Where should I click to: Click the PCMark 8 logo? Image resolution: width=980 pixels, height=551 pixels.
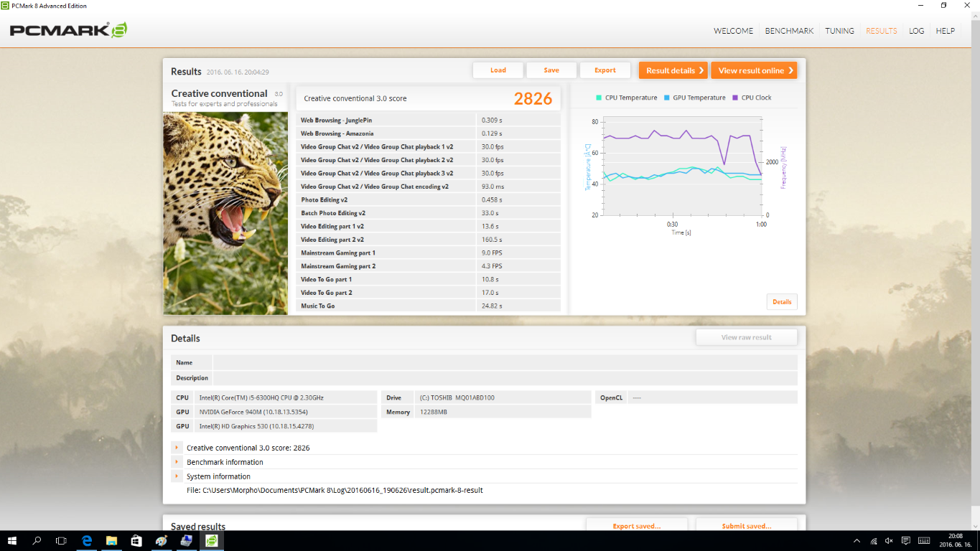69,30
